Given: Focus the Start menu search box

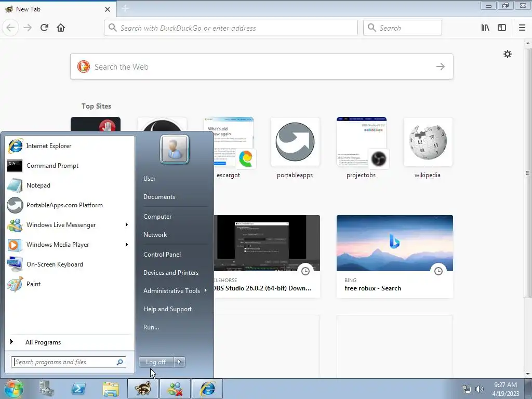Looking at the screenshot, I should 69,362.
